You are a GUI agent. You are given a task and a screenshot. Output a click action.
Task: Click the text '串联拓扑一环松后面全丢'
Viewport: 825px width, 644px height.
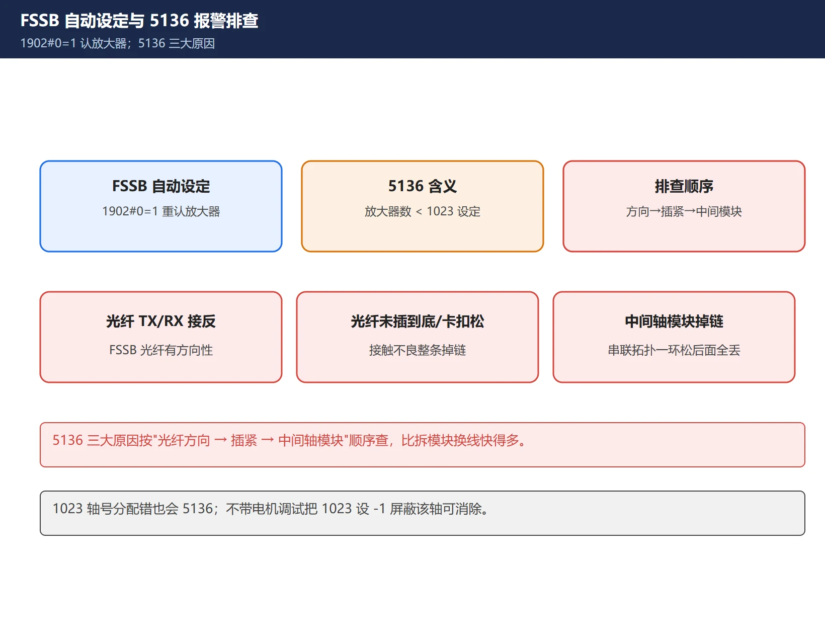pos(674,350)
